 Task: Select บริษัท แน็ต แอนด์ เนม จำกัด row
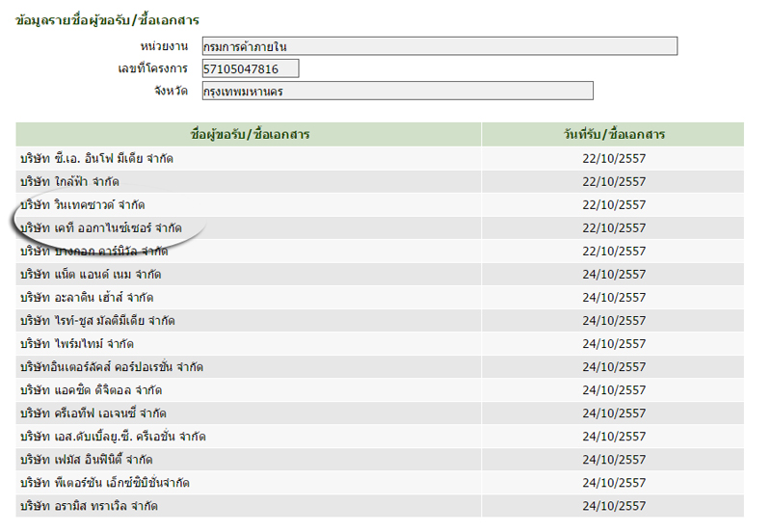(90, 275)
